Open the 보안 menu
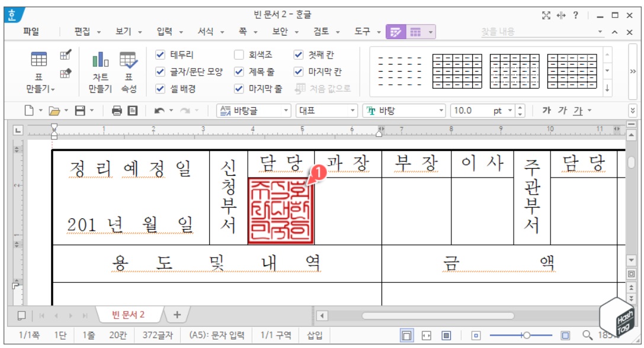The image size is (644, 348). 280,31
